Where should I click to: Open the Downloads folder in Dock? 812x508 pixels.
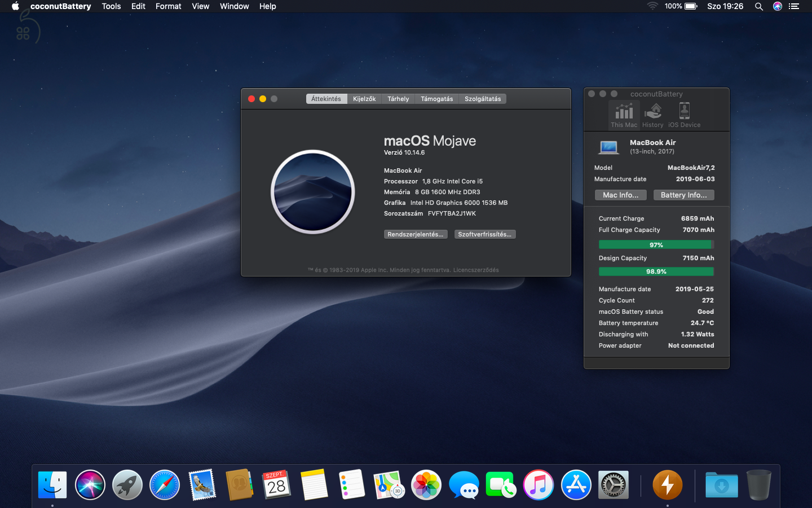[x=721, y=485]
